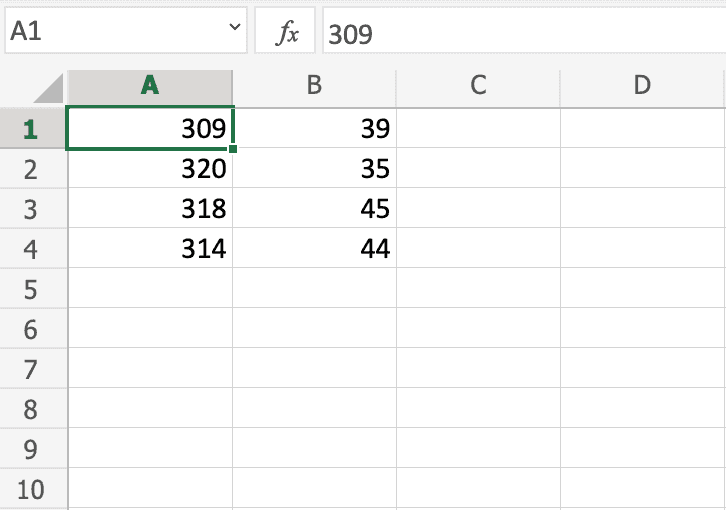Click cell B4 containing 44
Screen dimensions: 726x510
pyautogui.click(x=314, y=249)
